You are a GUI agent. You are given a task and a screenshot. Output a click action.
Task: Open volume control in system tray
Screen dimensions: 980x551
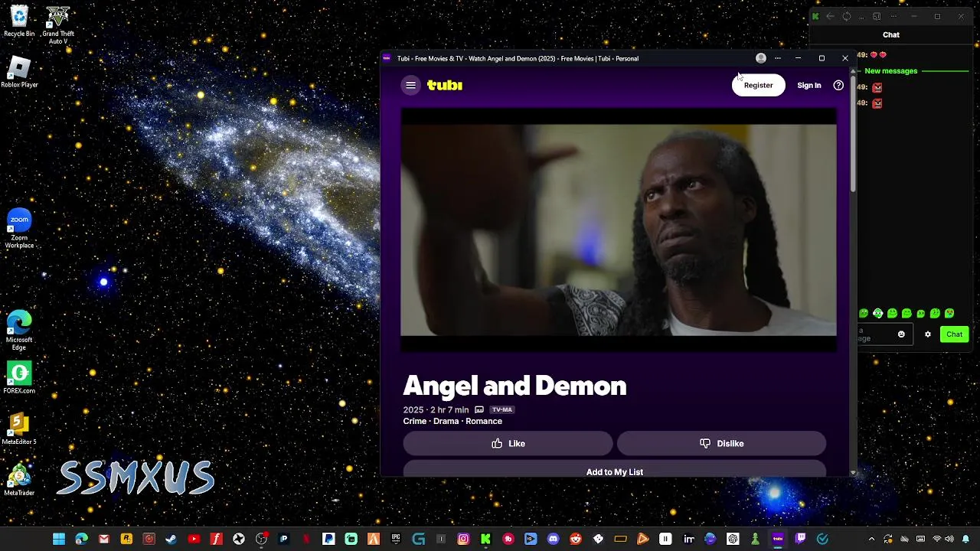point(949,540)
